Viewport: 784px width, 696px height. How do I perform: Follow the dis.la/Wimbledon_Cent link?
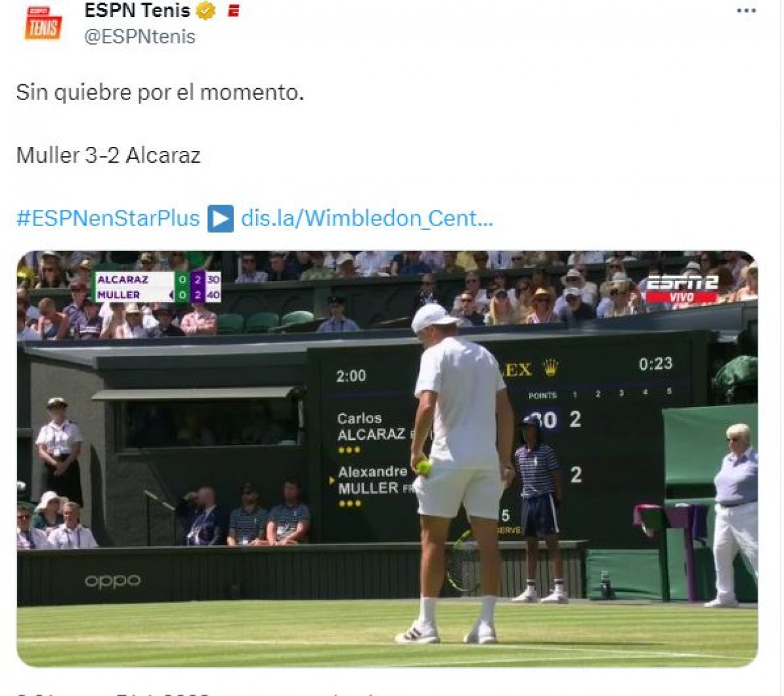coord(367,218)
